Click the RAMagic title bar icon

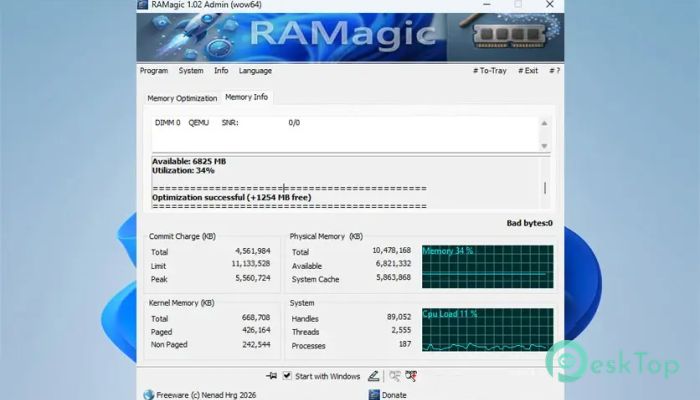(142, 4)
